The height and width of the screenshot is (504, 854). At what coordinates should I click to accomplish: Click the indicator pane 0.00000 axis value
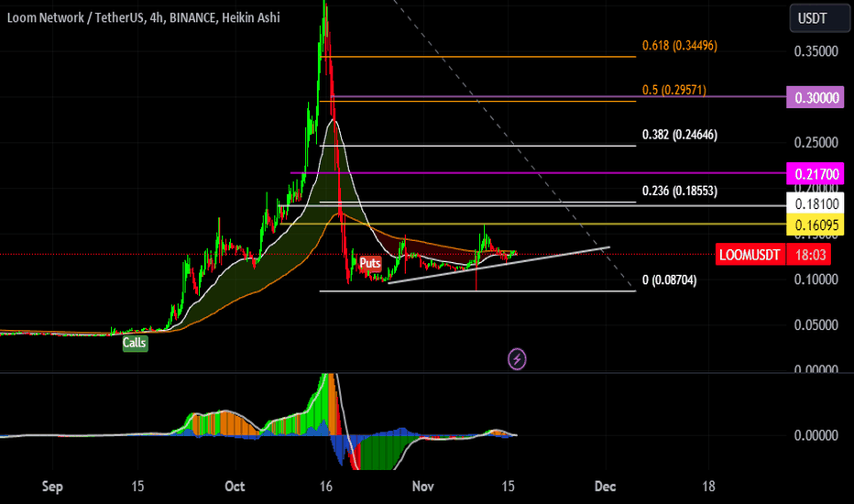[x=816, y=435]
